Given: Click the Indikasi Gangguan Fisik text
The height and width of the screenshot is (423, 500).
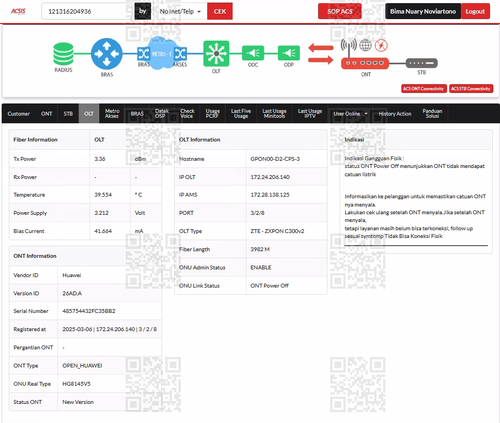Looking at the screenshot, I should click(374, 158).
